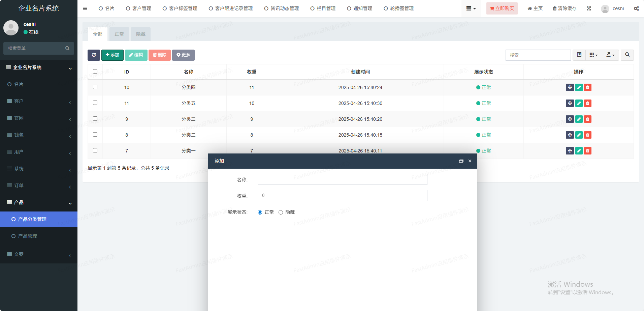Viewport: 644px width, 311px height.
Task: Click the drag-sort icon for 分类四 row
Action: (x=570, y=87)
